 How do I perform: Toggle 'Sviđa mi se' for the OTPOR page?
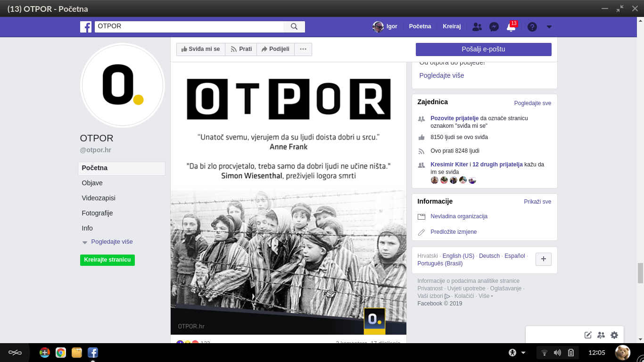(x=200, y=49)
